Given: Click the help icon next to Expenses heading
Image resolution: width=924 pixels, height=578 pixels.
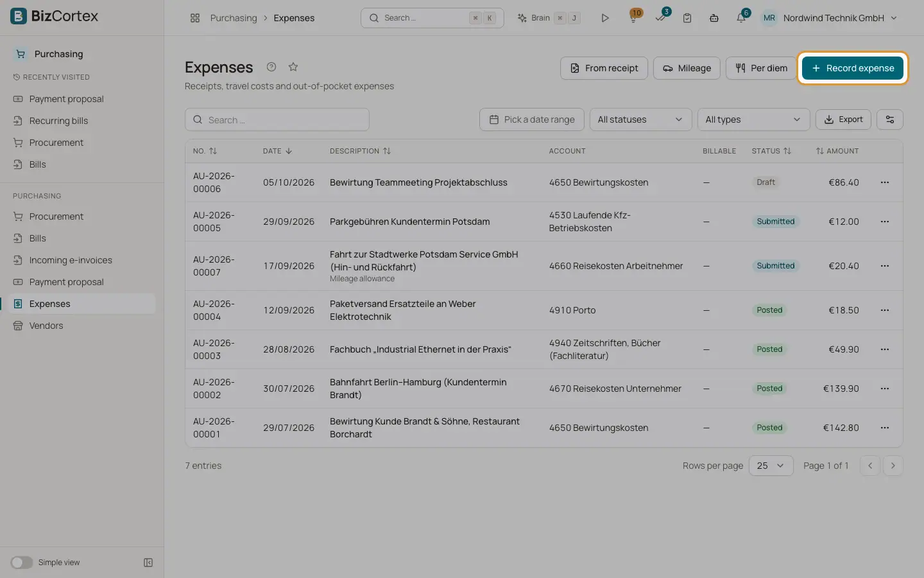Looking at the screenshot, I should coord(271,67).
